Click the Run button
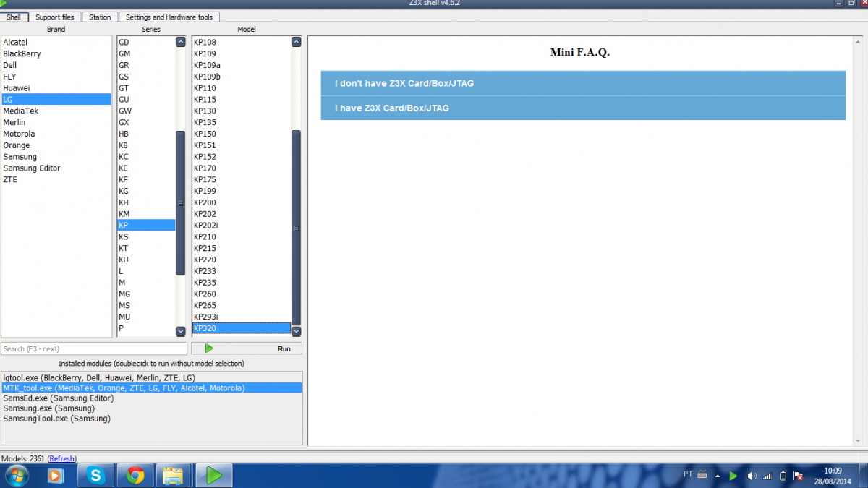 coord(247,348)
